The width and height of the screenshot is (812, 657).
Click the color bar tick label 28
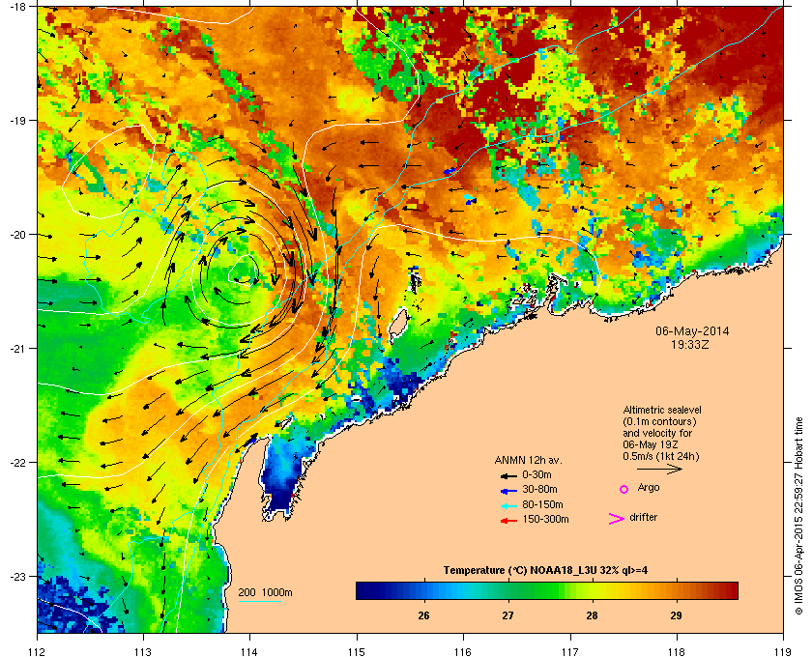592,615
